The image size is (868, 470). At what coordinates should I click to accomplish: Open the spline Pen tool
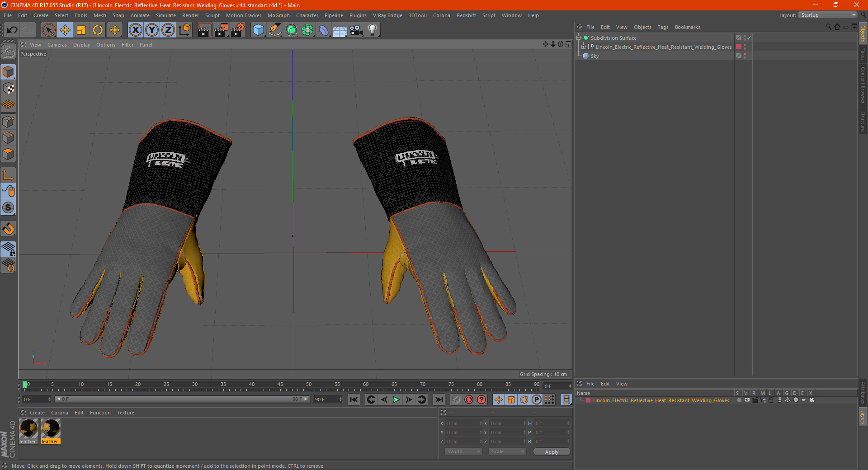[274, 30]
